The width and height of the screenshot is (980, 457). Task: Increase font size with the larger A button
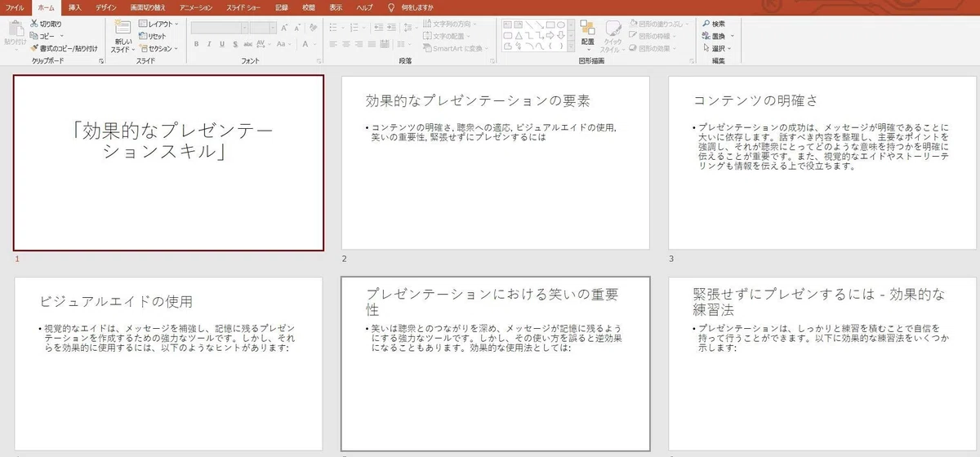283,27
